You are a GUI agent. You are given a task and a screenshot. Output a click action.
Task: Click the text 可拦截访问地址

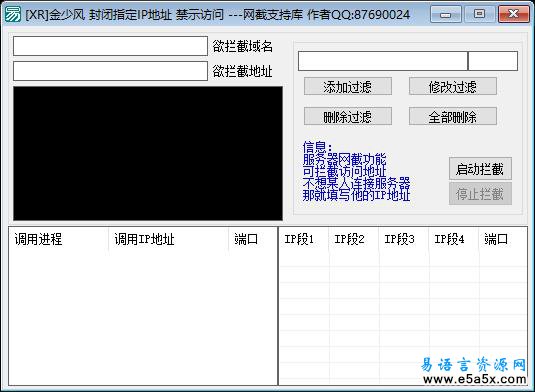click(344, 171)
